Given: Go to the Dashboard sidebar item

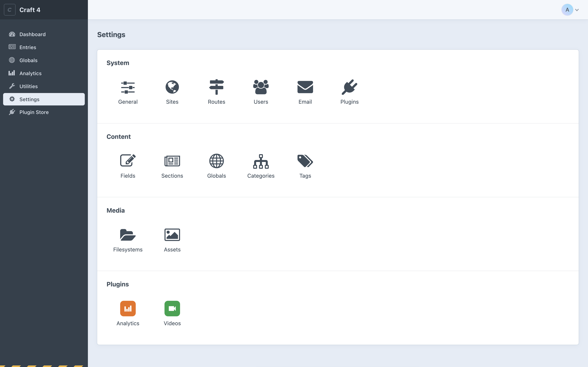Looking at the screenshot, I should pyautogui.click(x=32, y=34).
